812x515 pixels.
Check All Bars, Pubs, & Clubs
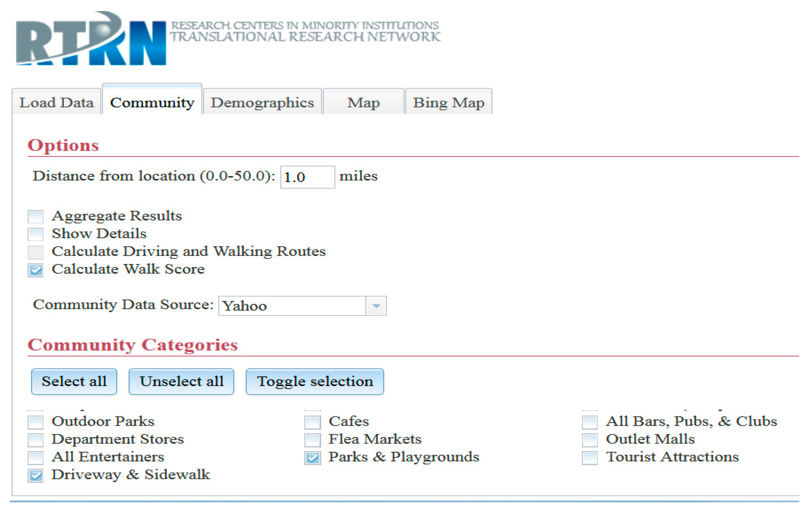point(589,422)
